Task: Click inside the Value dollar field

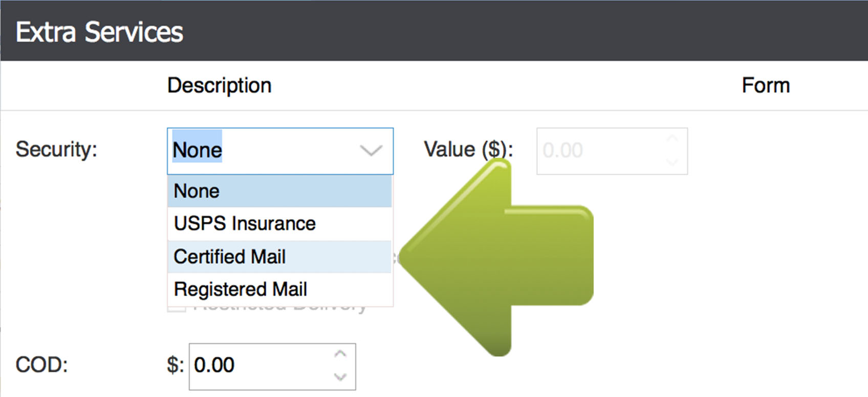Action: coord(589,151)
